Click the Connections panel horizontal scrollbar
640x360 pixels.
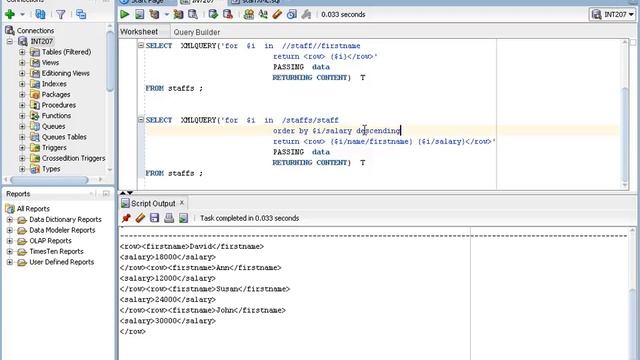pos(49,180)
